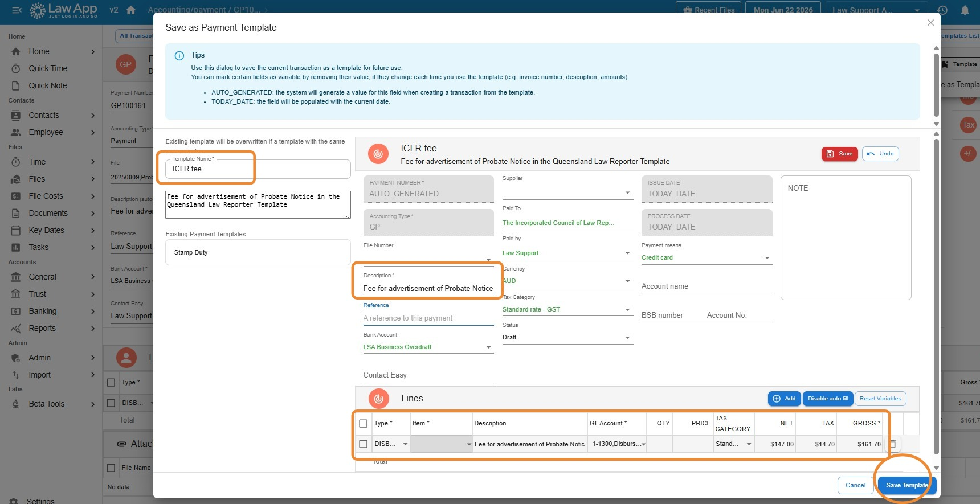Click the Account name field
The width and height of the screenshot is (980, 504).
[x=707, y=286]
